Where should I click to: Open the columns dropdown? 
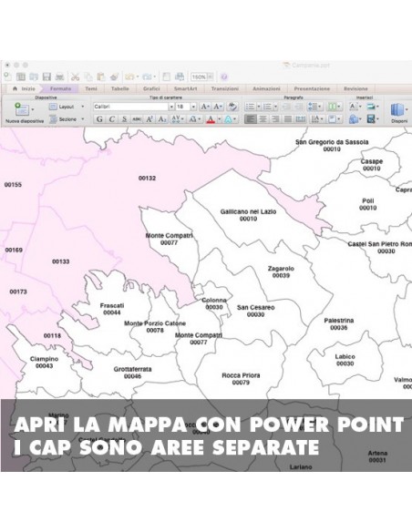(334, 107)
